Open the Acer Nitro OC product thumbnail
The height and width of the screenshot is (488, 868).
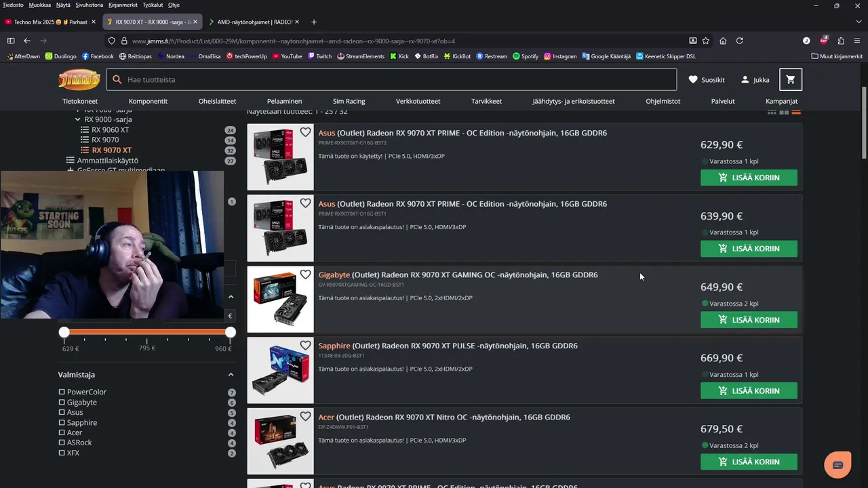[281, 442]
